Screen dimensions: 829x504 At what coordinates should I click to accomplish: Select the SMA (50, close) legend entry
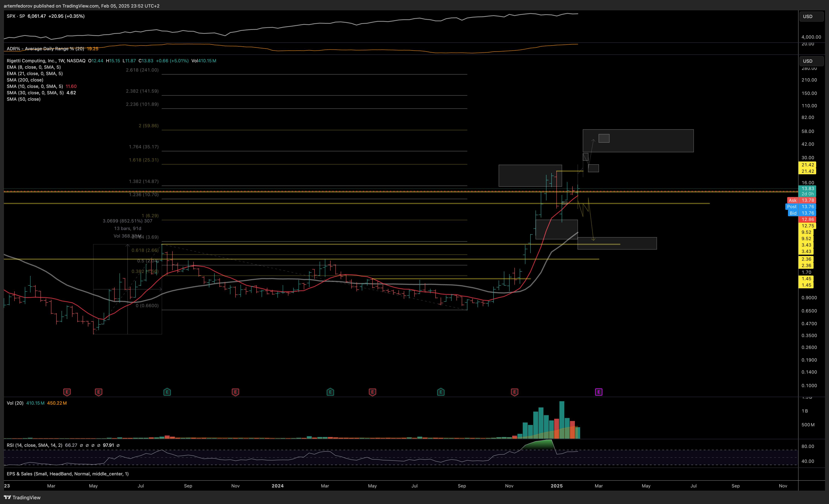24,99
